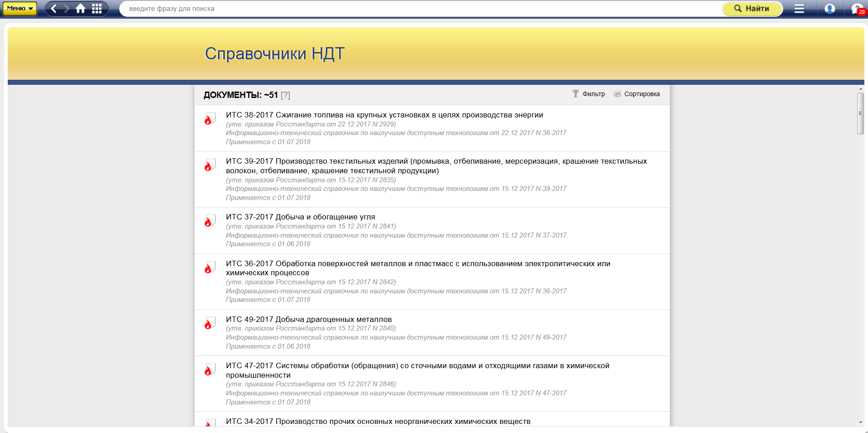
Task: Go back with the left arrow
Action: [x=54, y=9]
